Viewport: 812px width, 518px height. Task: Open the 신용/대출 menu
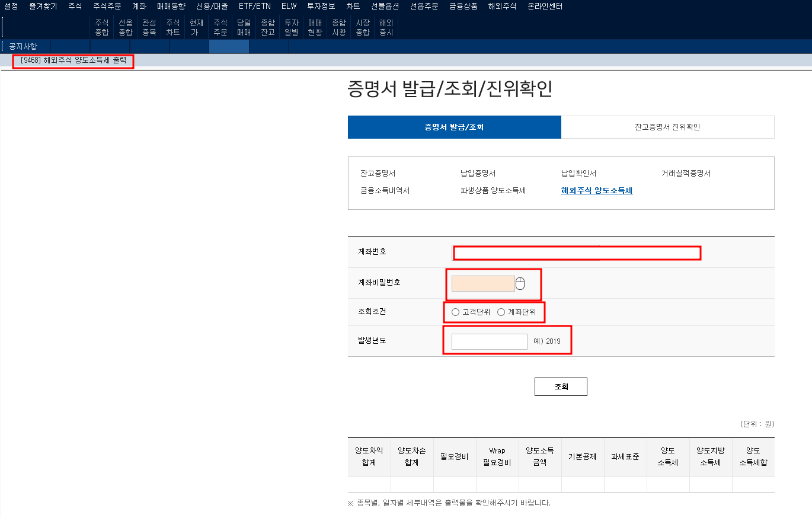(212, 7)
